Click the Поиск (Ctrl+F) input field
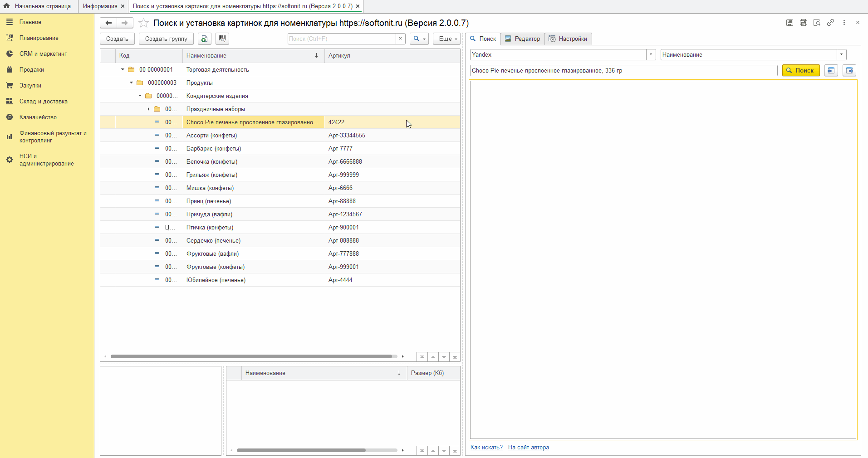The image size is (868, 458). click(341, 39)
